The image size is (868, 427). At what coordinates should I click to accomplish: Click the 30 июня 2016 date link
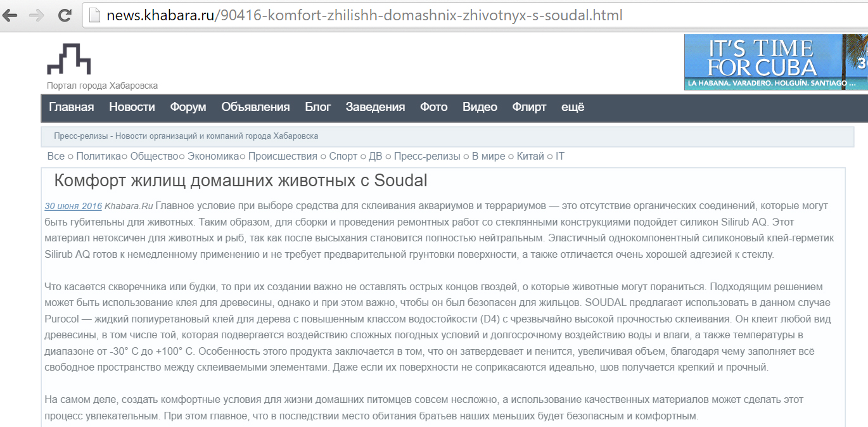[73, 206]
